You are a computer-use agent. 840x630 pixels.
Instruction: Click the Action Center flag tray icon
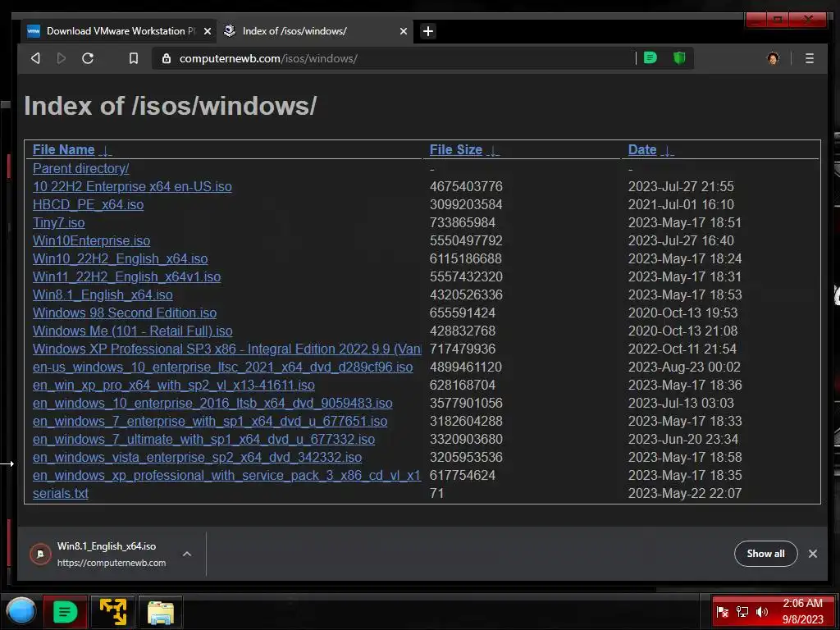[722, 612]
